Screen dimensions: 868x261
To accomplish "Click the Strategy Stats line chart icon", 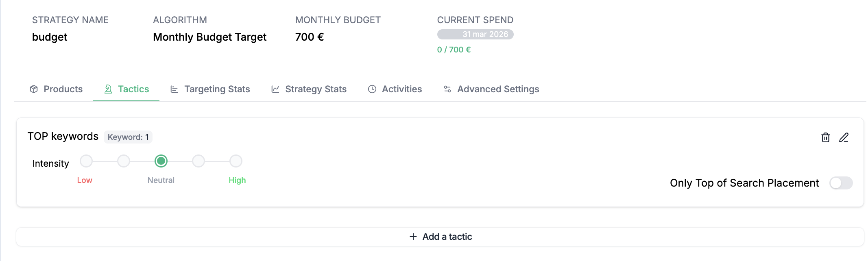I will [275, 89].
